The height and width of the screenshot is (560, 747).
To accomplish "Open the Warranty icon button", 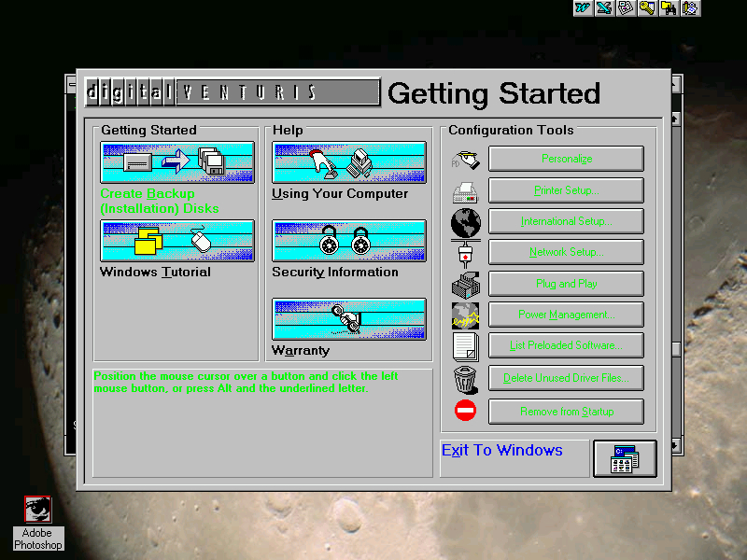I will click(349, 319).
